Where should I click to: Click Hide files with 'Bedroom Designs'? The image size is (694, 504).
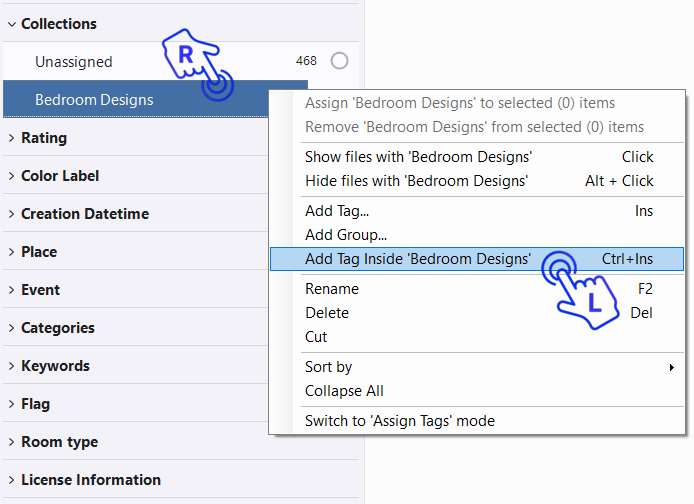point(416,181)
